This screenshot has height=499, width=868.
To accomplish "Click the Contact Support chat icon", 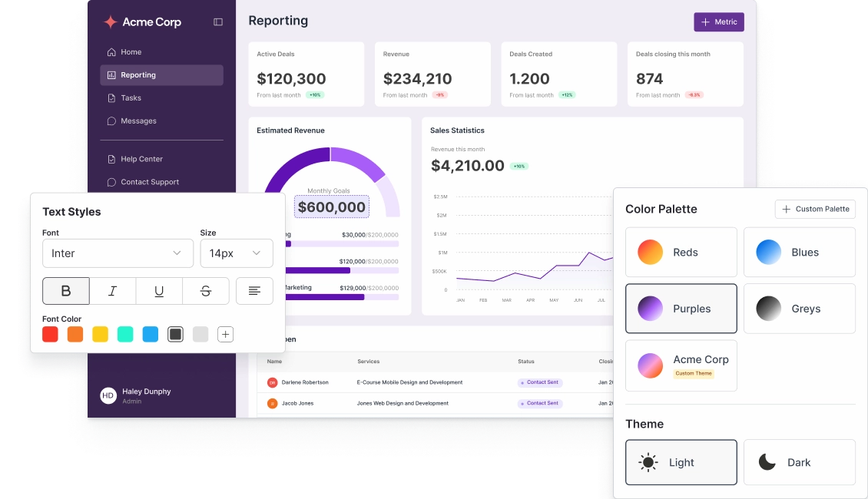I will pos(111,182).
